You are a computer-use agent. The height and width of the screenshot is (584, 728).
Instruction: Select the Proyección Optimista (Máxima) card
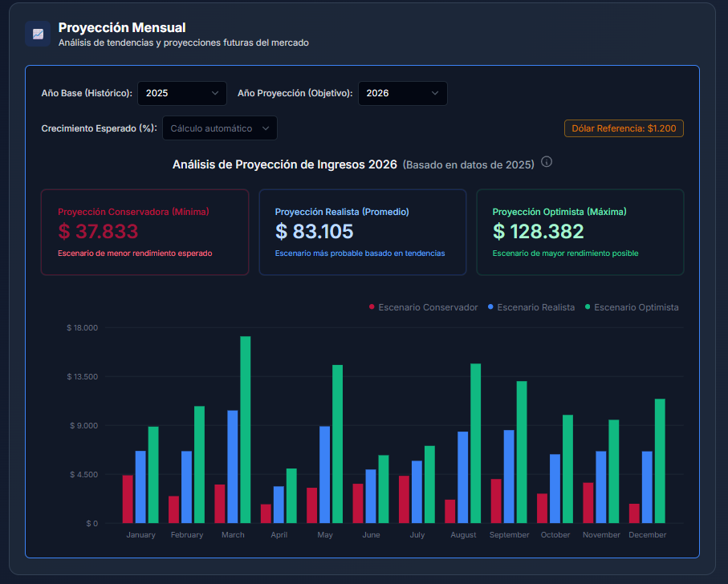(x=580, y=232)
